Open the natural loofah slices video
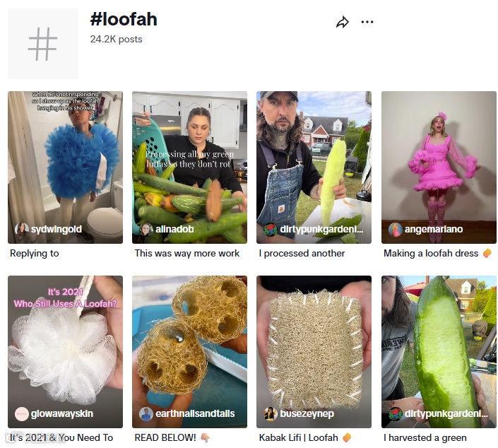Image resolution: width=498 pixels, height=448 pixels. (x=189, y=352)
